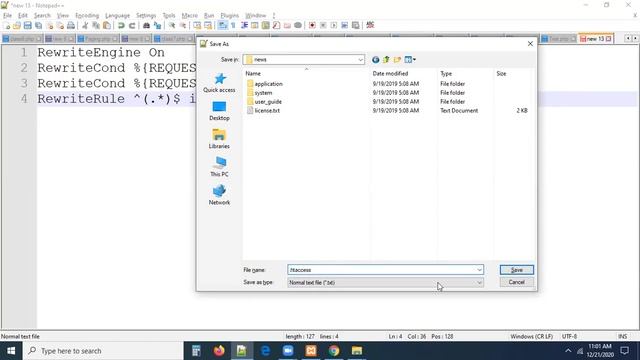Open the View Menu dropdown in dialog
Image resolution: width=640 pixels, height=360 pixels.
coord(410,60)
